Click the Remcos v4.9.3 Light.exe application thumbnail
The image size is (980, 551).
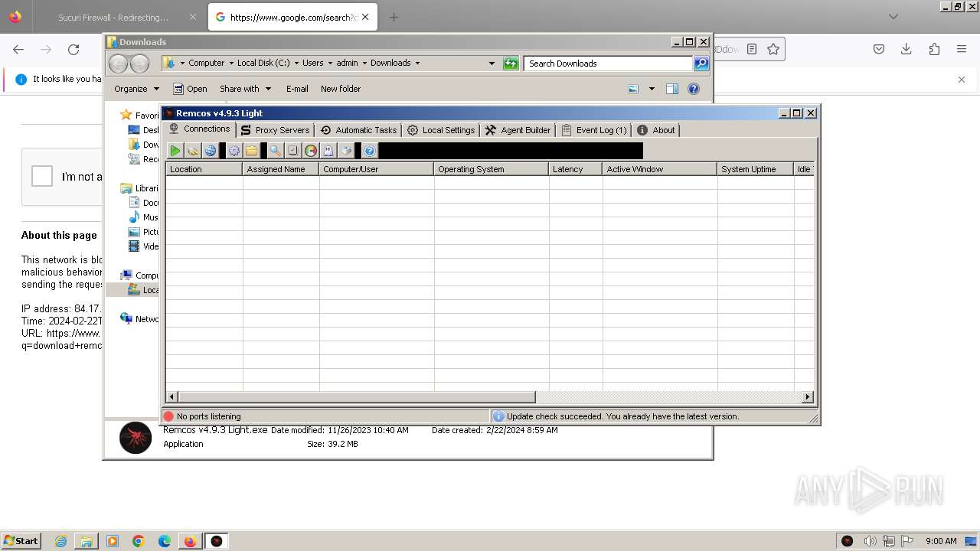tap(136, 438)
